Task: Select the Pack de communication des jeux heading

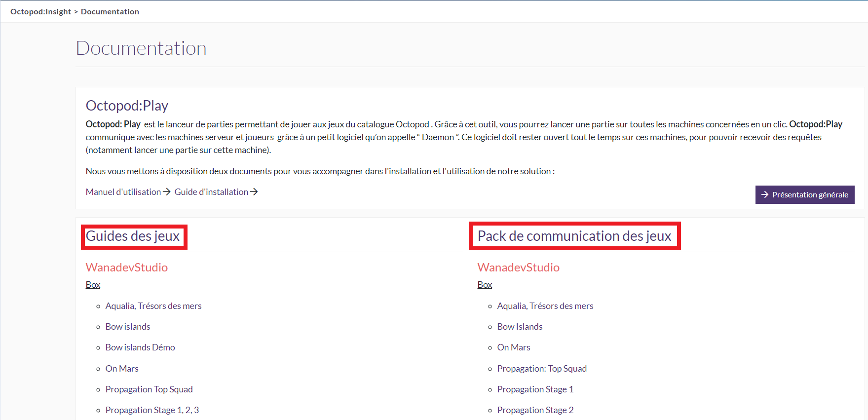Action: (x=574, y=236)
